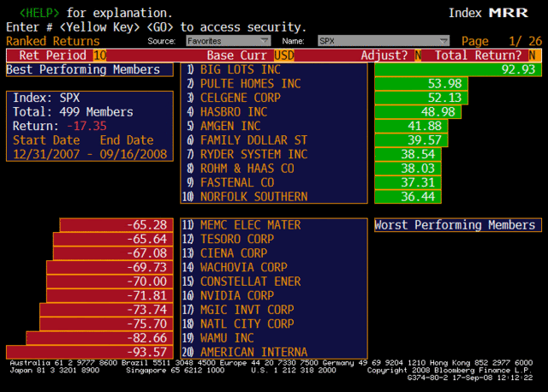Screen dimensions: 548x392
Task: Click the red -93.57 return bar
Action: click(89, 352)
